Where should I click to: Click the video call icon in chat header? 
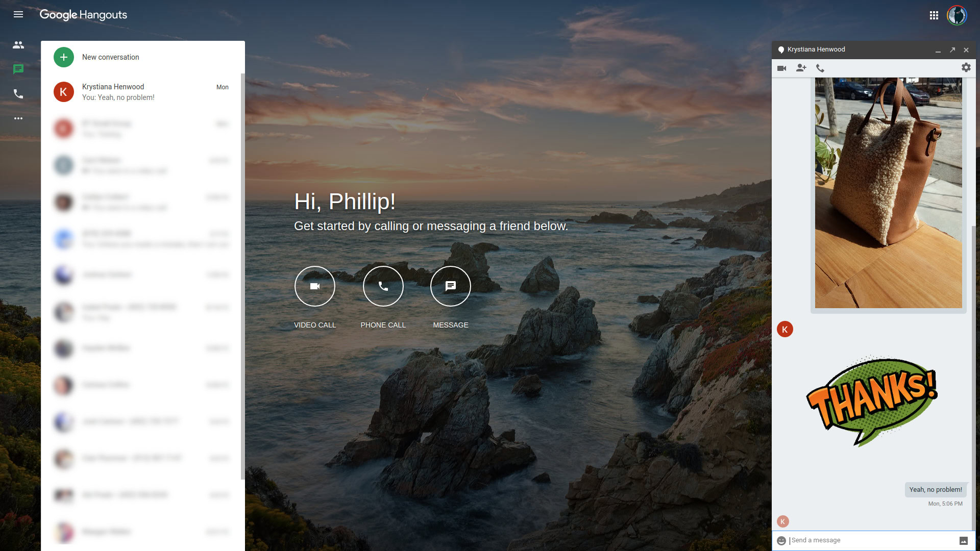782,68
